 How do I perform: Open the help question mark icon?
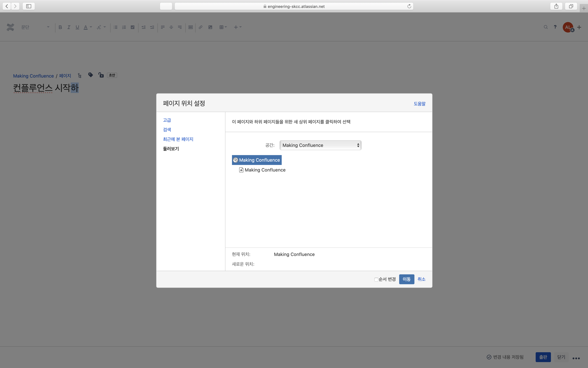coord(555,27)
